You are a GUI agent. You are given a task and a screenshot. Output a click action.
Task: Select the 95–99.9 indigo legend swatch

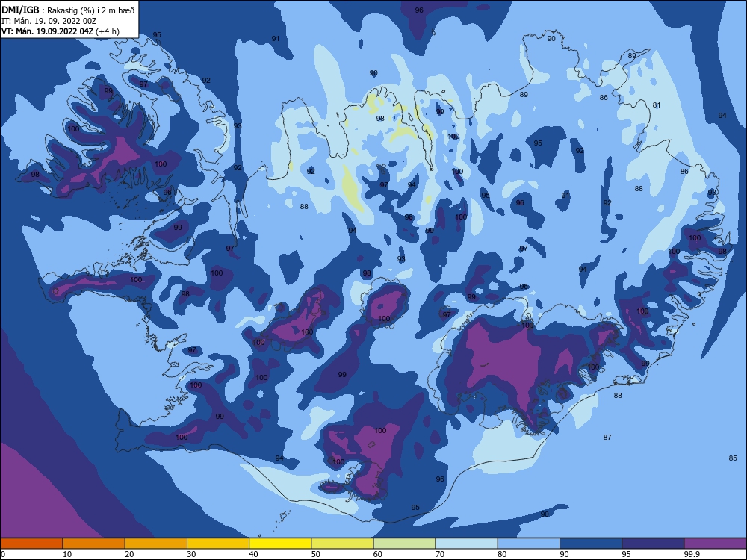(x=653, y=544)
